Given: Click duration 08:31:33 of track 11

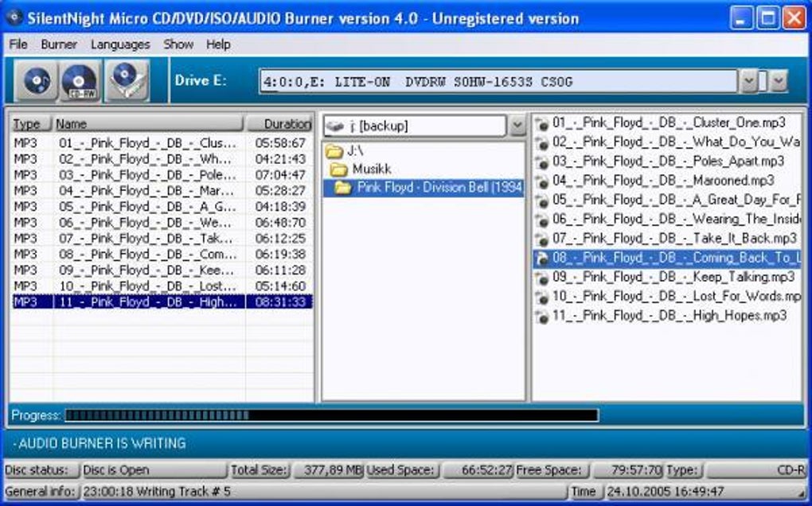Looking at the screenshot, I should pos(280,302).
